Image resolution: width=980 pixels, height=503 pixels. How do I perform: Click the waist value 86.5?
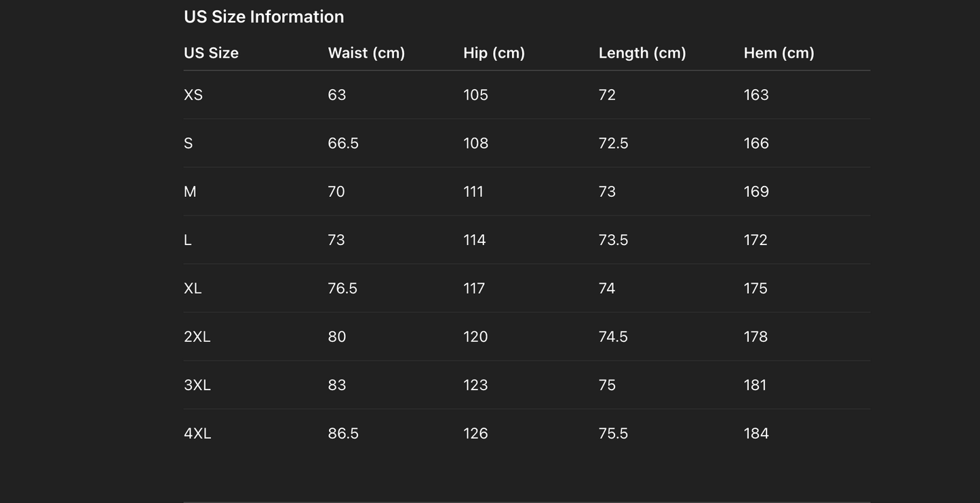coord(343,434)
